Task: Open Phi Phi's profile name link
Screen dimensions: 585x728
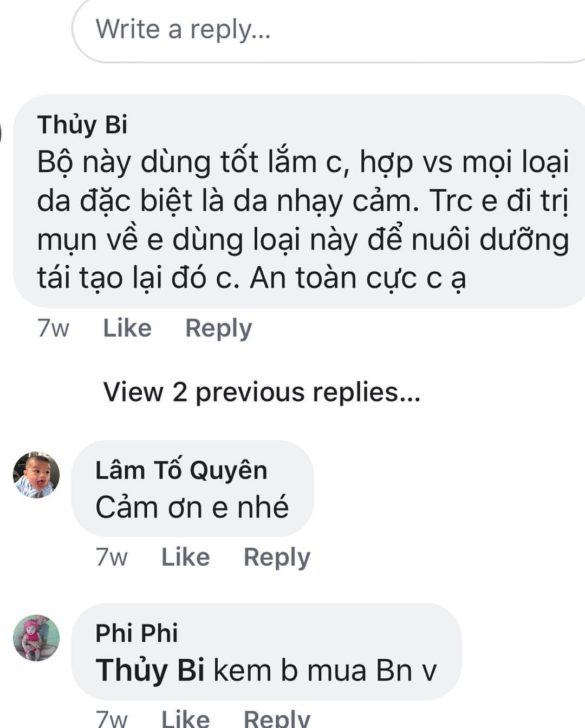Action: [136, 633]
